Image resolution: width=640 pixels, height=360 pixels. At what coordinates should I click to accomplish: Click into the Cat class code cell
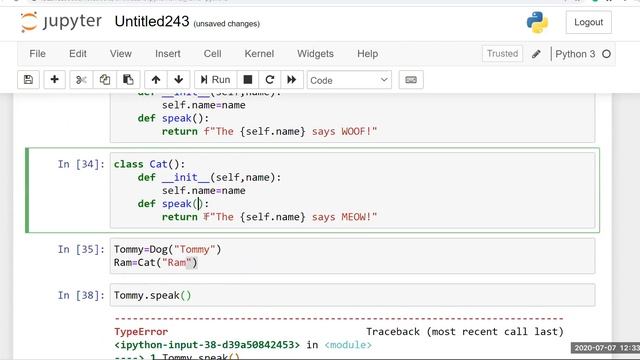[x=352, y=190]
